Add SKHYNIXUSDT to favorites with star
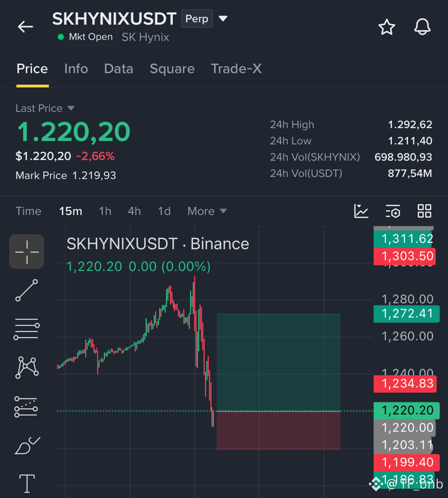 tap(387, 27)
